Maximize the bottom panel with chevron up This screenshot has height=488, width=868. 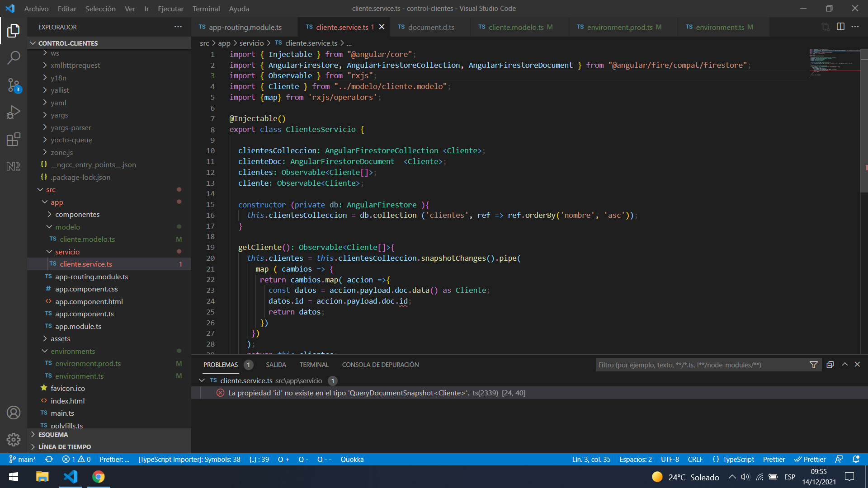(844, 364)
